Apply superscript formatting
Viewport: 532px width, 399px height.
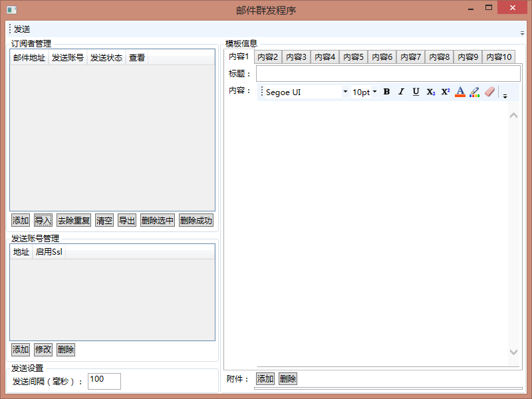446,92
